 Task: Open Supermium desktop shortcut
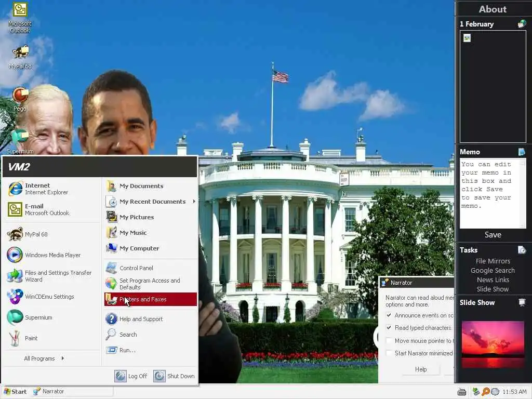pyautogui.click(x=20, y=141)
